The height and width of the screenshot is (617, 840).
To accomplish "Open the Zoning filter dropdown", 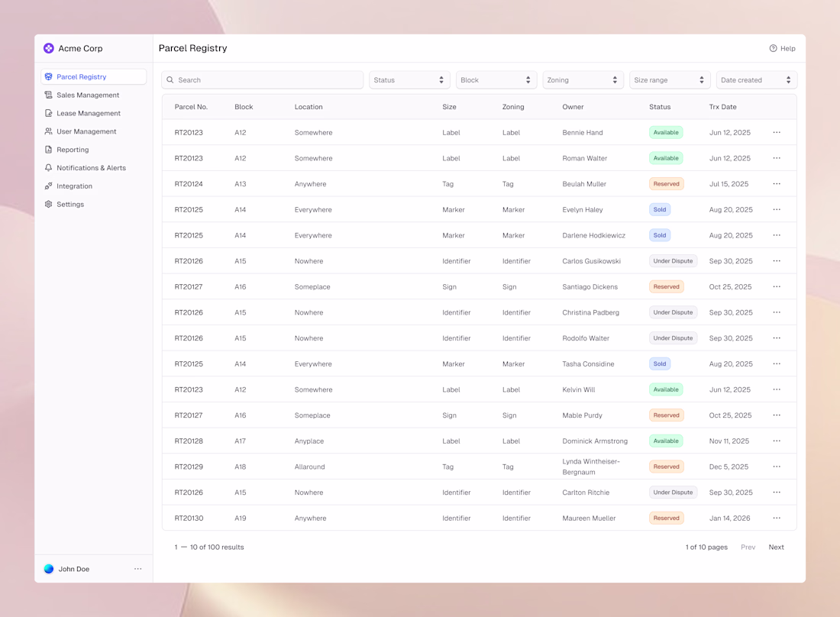I will click(x=583, y=80).
